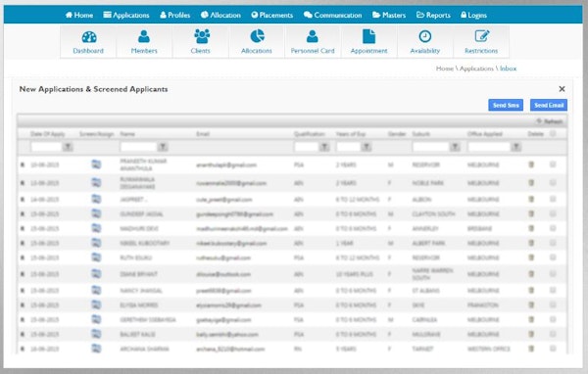Tick checkbox for Archana Sharma Western Office row
The height and width of the screenshot is (374, 588).
[x=553, y=349]
